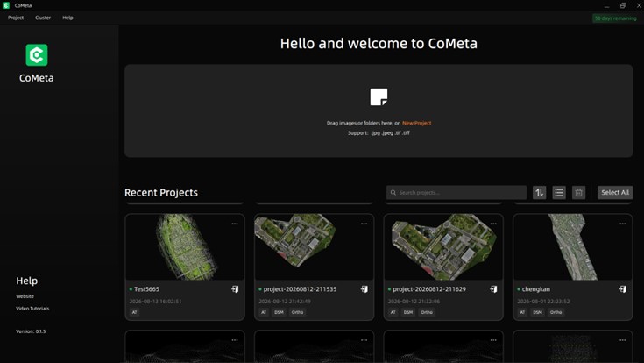Image resolution: width=644 pixels, height=363 pixels.
Task: Open the Project menu
Action: pyautogui.click(x=16, y=18)
